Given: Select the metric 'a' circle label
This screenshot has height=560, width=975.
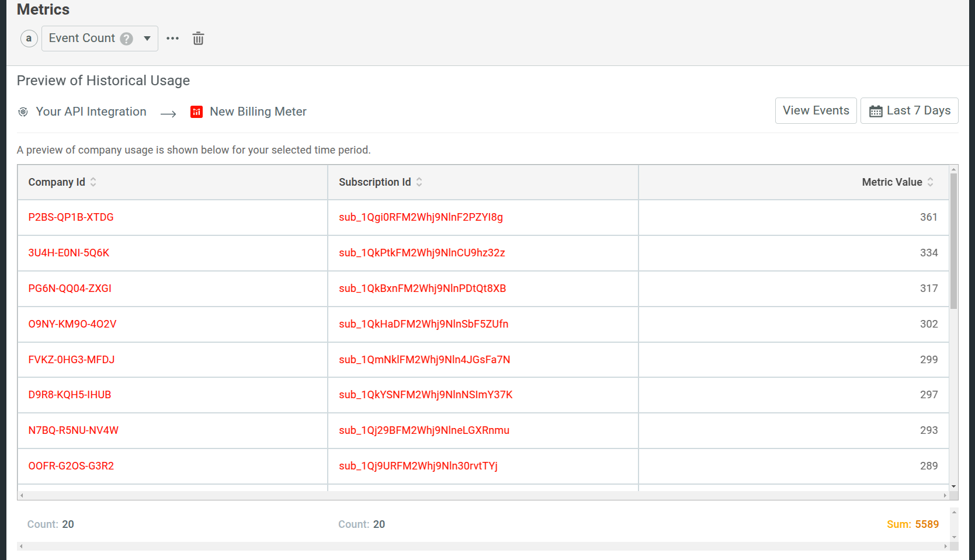Looking at the screenshot, I should (x=29, y=39).
